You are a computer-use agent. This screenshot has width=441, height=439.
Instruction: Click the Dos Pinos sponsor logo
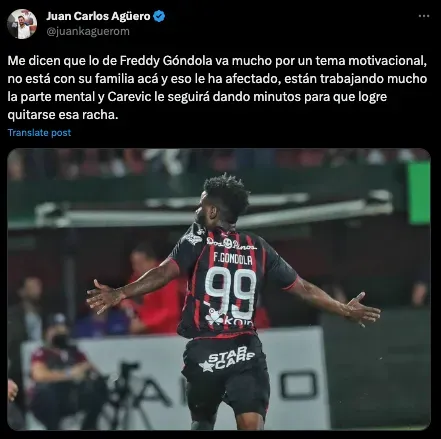(231, 243)
